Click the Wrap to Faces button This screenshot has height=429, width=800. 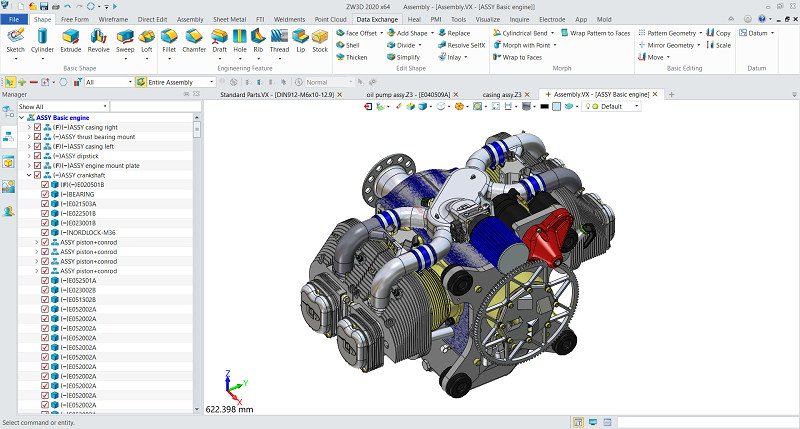coord(517,57)
